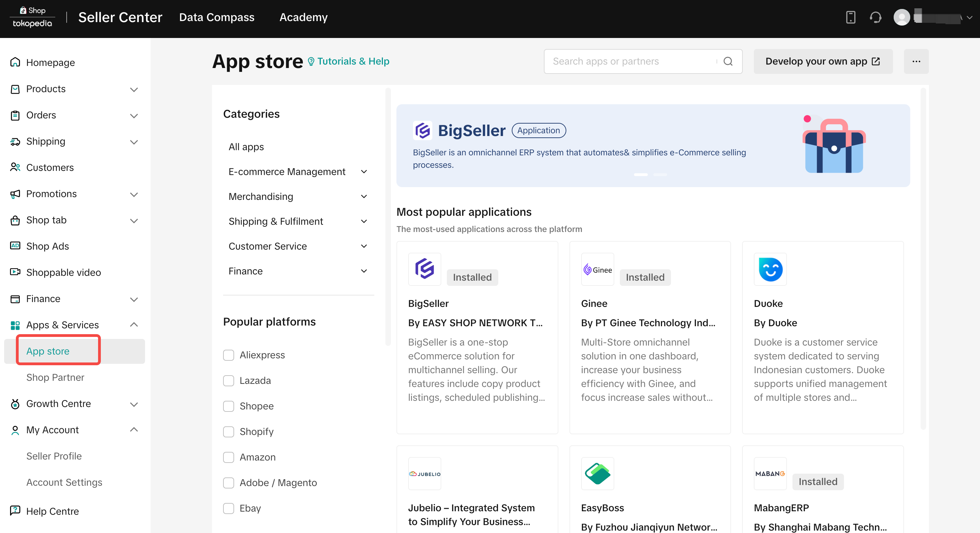
Task: Click the headset support icon
Action: coord(875,18)
